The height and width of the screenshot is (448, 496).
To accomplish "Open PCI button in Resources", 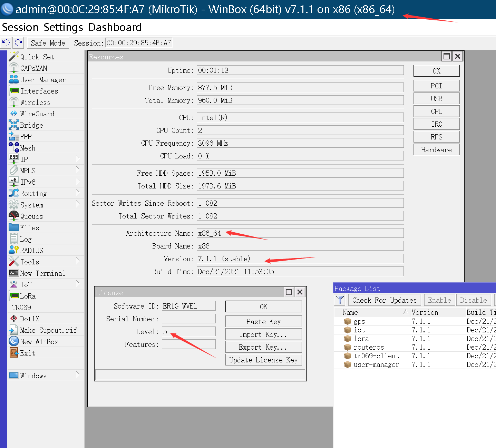I will pyautogui.click(x=437, y=86).
